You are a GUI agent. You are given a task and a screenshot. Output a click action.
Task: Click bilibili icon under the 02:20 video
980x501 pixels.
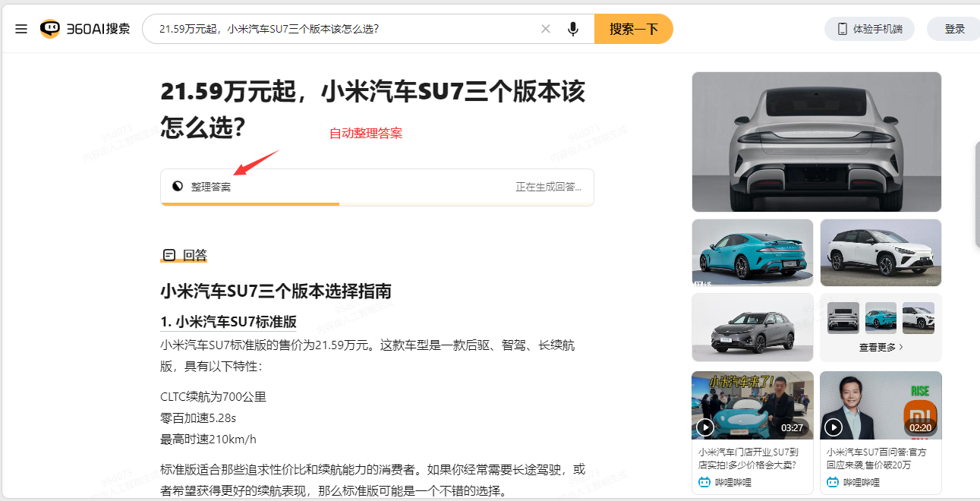[833, 483]
